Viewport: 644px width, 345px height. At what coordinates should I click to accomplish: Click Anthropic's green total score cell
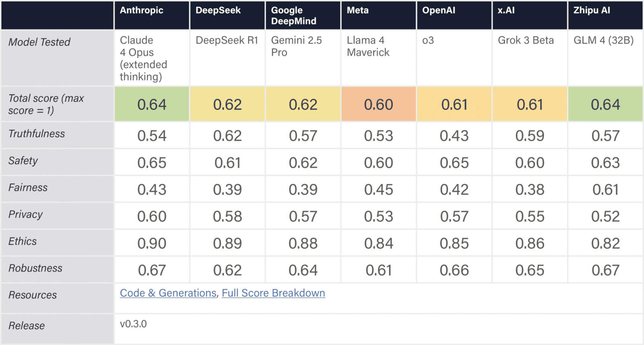(x=152, y=104)
